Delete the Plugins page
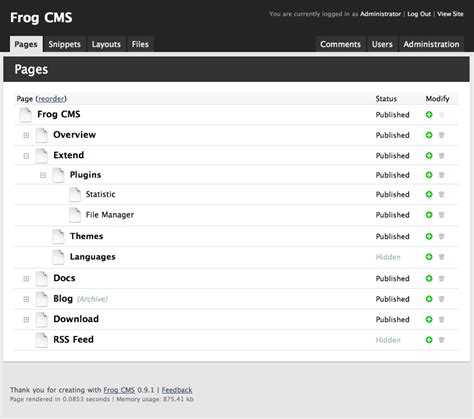The width and height of the screenshot is (474, 419). coord(442,175)
